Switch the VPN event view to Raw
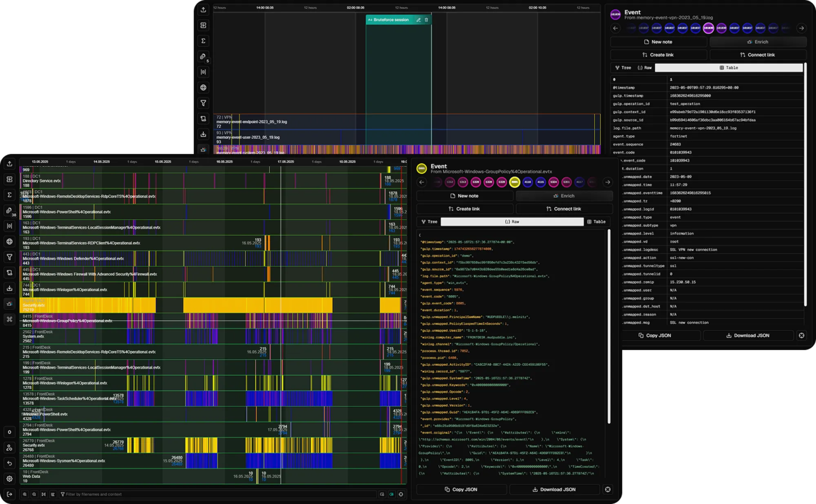The width and height of the screenshot is (816, 504). pyautogui.click(x=645, y=68)
